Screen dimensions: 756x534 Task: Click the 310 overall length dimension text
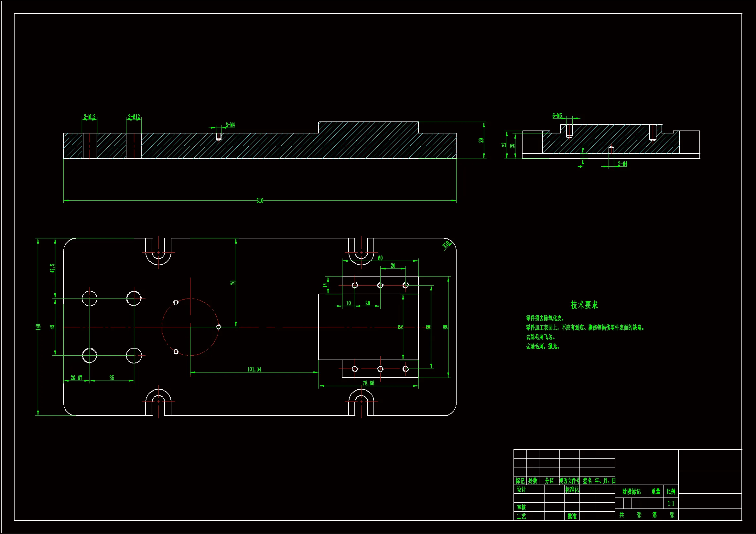[x=260, y=201]
